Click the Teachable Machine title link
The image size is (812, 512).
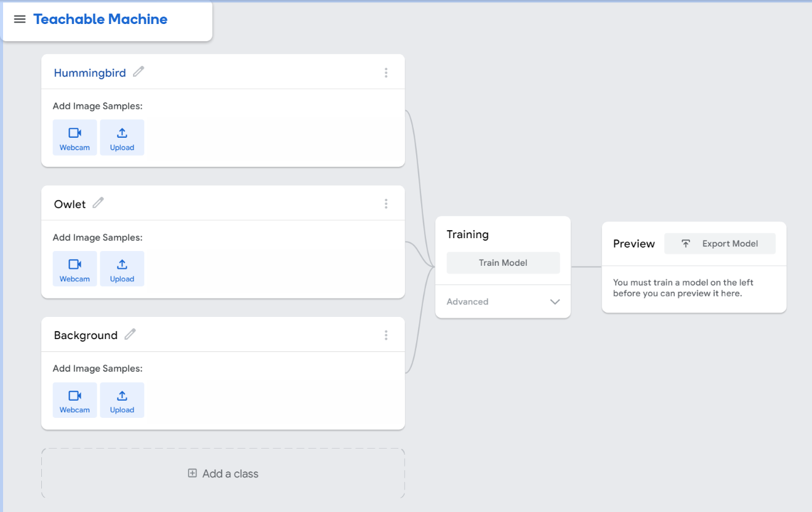pos(100,19)
